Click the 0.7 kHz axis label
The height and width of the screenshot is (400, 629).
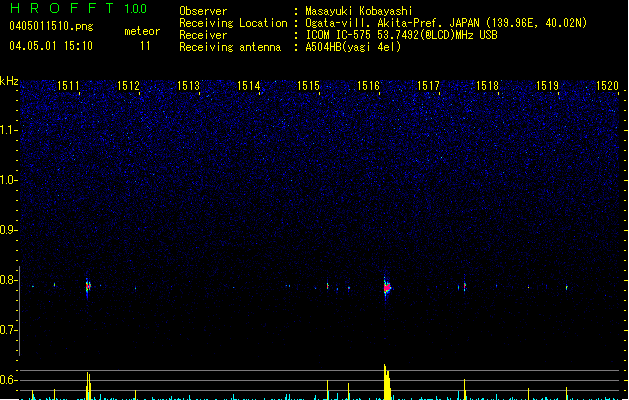tap(9, 330)
